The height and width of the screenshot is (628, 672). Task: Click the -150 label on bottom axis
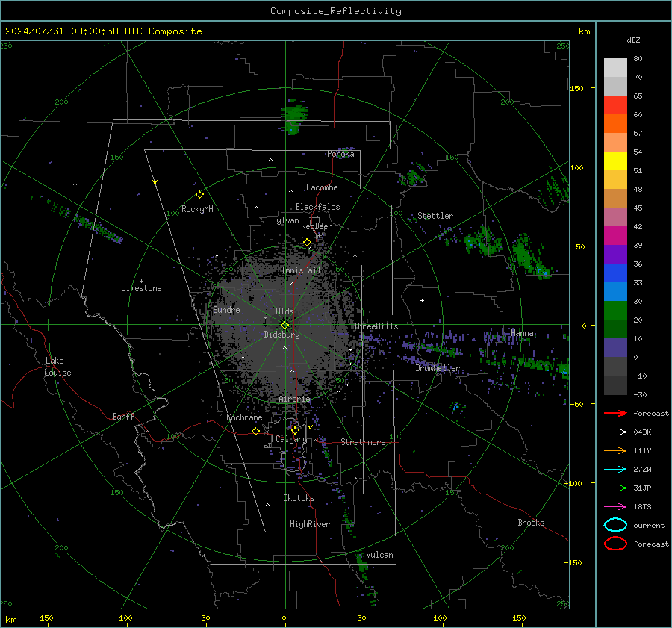tap(44, 618)
